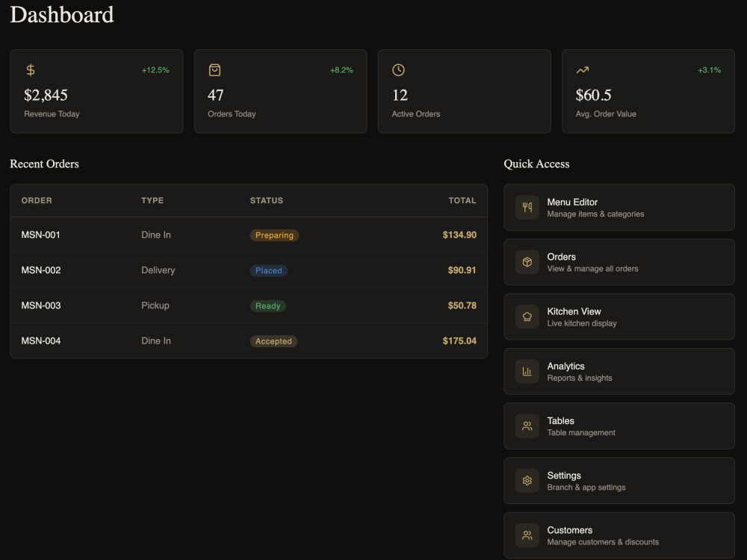Image resolution: width=747 pixels, height=560 pixels.
Task: Click the dollar sign icon on Revenue card
Action: pos(31,70)
